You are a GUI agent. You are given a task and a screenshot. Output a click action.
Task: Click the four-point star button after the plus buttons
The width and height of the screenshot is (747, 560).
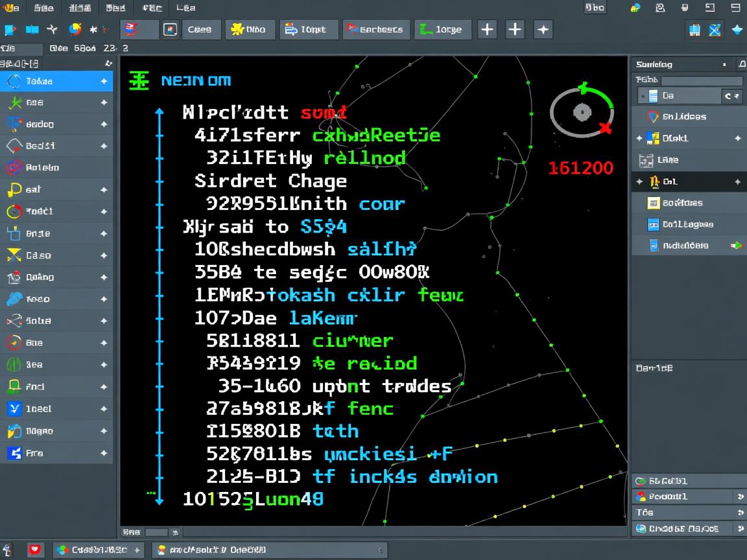pyautogui.click(x=543, y=29)
